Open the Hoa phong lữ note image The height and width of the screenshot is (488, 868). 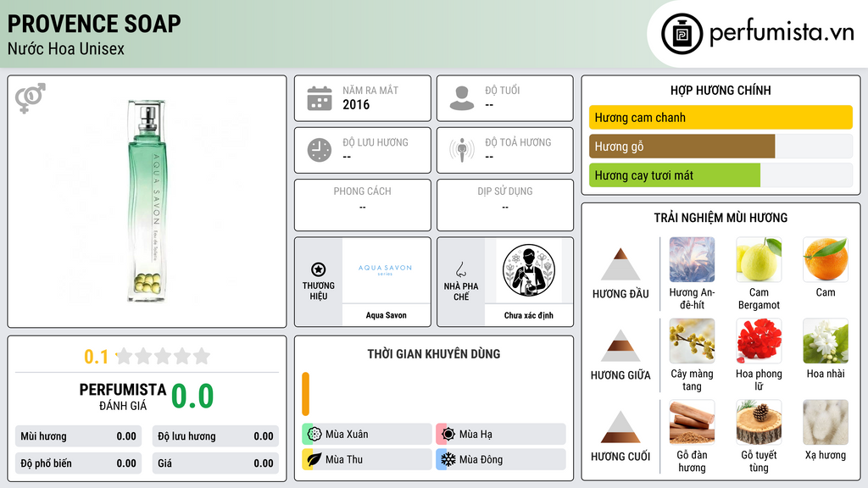(759, 341)
